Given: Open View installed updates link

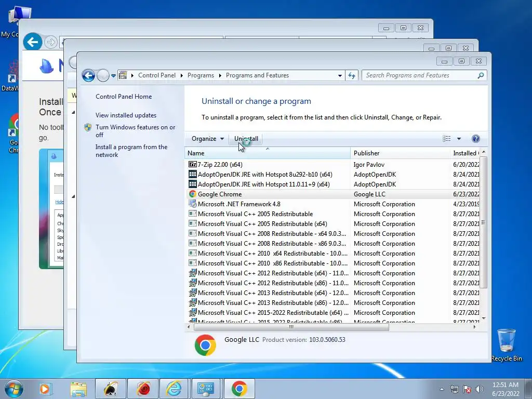Looking at the screenshot, I should pos(126,115).
